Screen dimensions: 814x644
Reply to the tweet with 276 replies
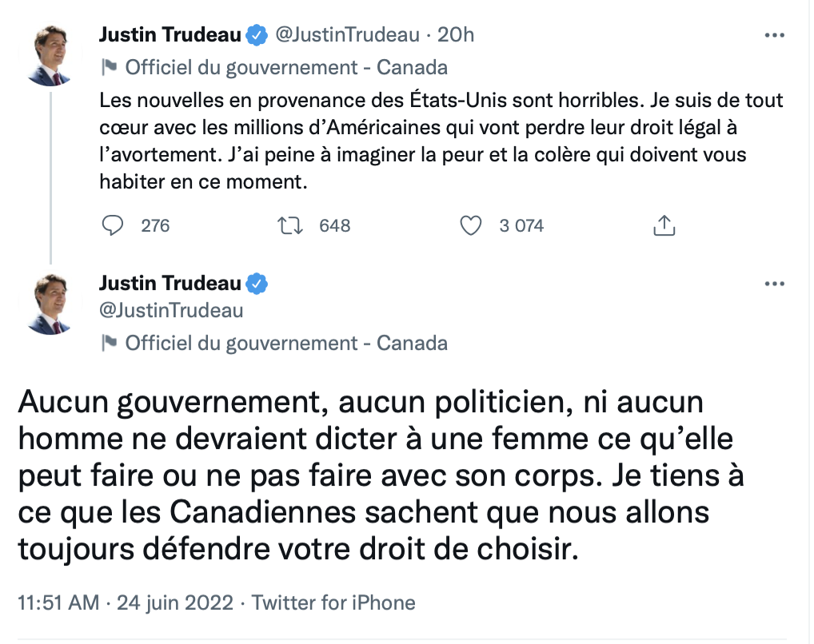coord(114,226)
